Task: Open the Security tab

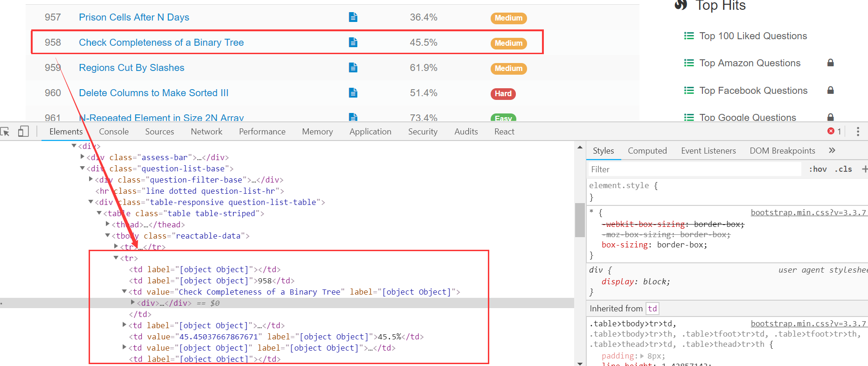Action: 423,132
